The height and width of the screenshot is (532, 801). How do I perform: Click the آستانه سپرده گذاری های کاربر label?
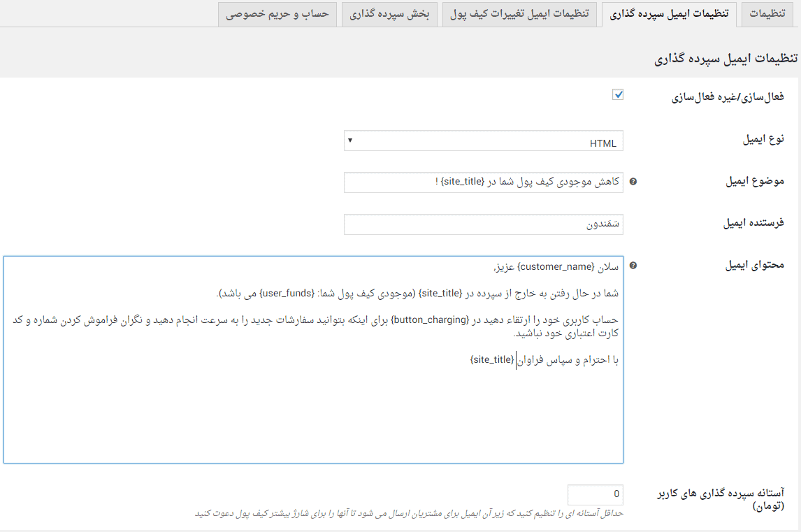(x=721, y=499)
